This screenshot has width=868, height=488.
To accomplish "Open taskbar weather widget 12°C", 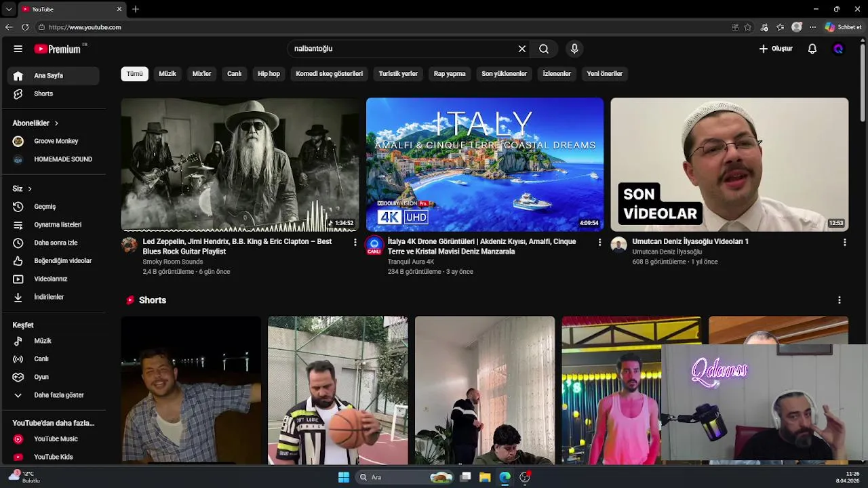I will [x=24, y=477].
